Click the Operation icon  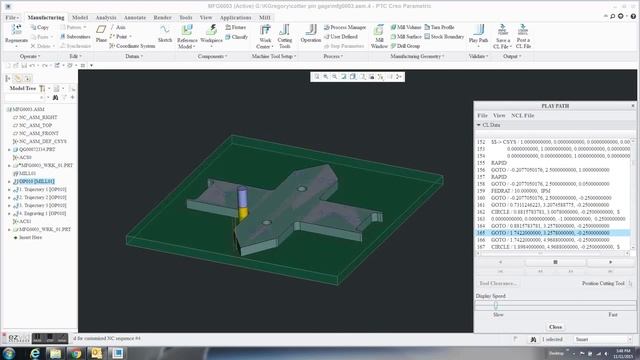pyautogui.click(x=311, y=30)
